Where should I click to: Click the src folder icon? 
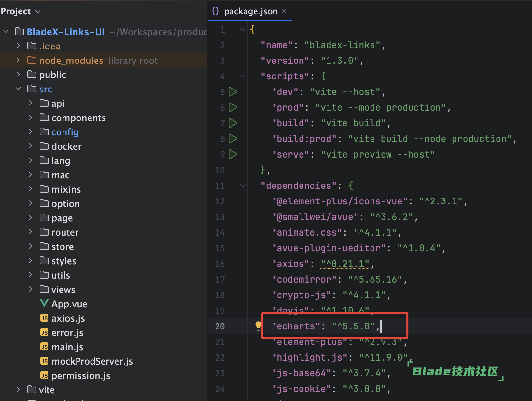[x=32, y=89]
